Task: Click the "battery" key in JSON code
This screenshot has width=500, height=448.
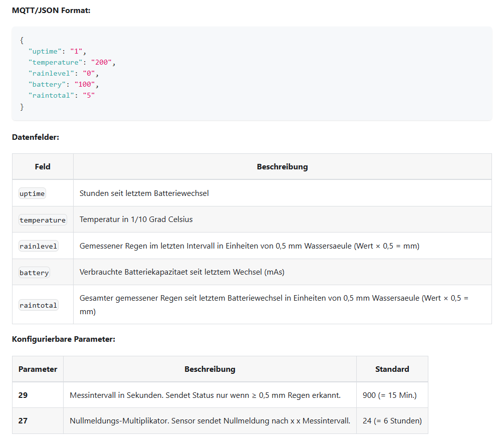Action: coord(47,85)
